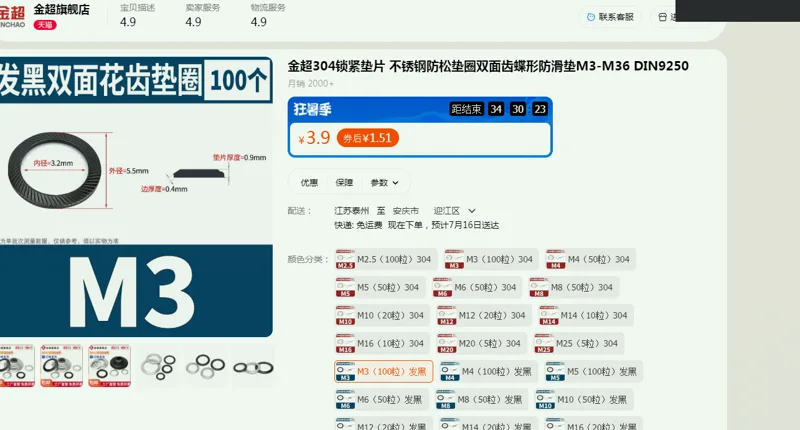Click the product title 金超304锁紧垫片
Image resolution: width=800 pixels, height=430 pixels.
coord(488,66)
